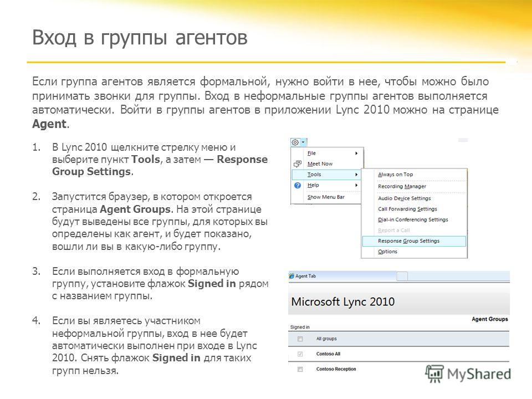Click the Contoso Reception group name
Viewport: 532px width, 399px height.
coord(336,369)
